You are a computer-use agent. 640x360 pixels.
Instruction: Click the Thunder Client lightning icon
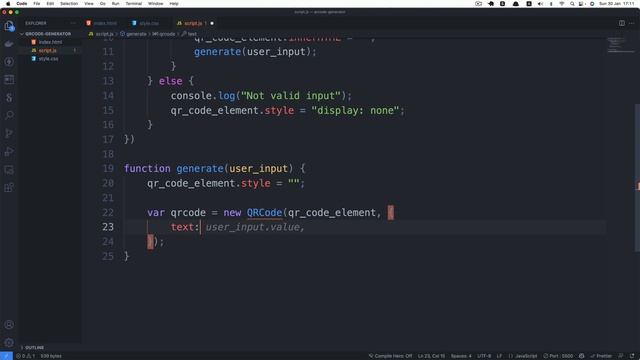9,62
